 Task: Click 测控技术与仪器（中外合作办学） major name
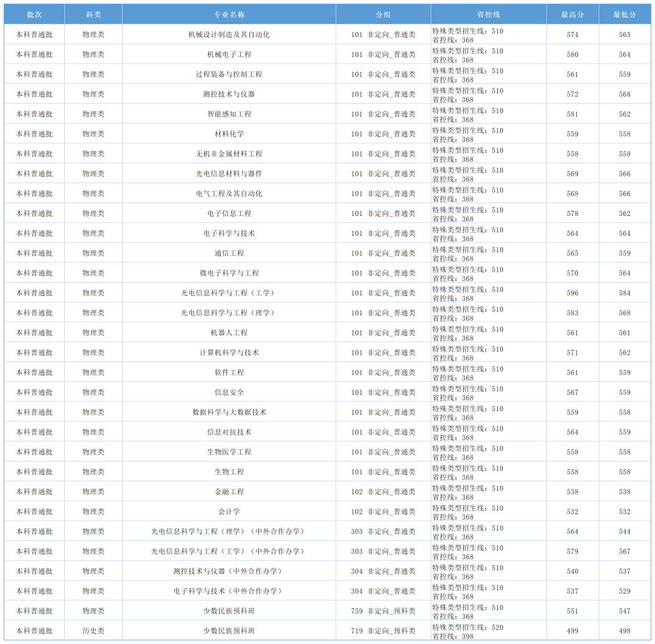click(x=229, y=571)
